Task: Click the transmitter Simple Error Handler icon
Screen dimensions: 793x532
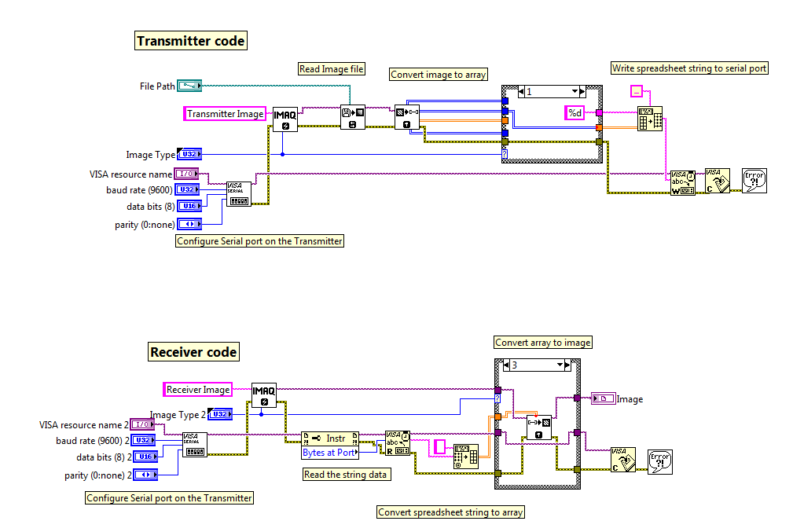Action: (753, 179)
